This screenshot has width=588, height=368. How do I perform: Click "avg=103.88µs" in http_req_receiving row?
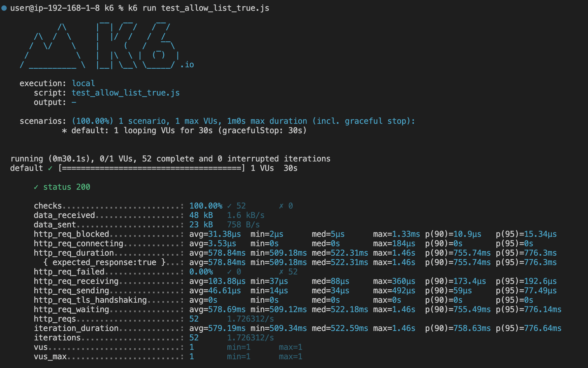tap(218, 281)
